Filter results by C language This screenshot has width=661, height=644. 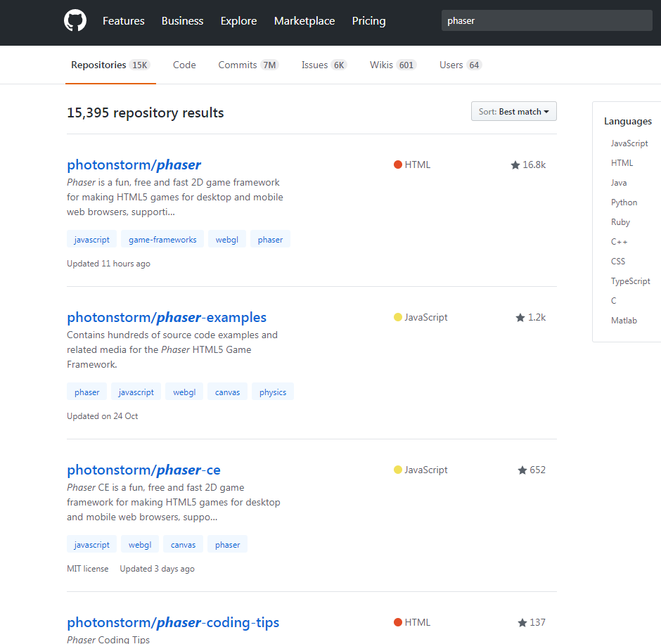click(x=613, y=300)
